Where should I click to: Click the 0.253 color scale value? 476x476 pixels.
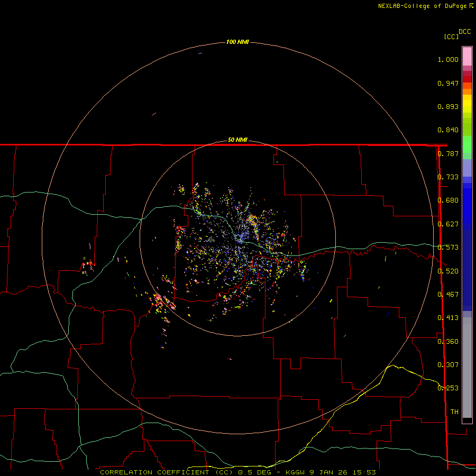448,388
